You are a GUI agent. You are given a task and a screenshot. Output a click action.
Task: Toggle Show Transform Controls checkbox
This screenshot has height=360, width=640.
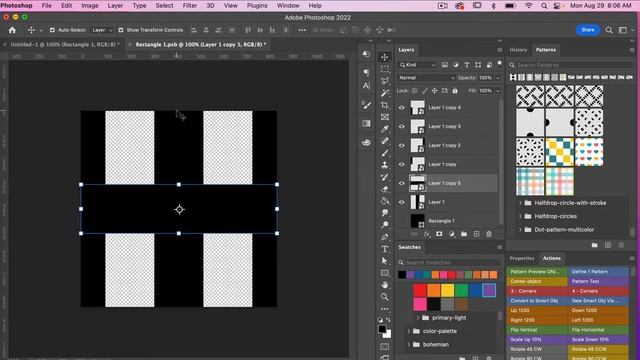click(121, 30)
